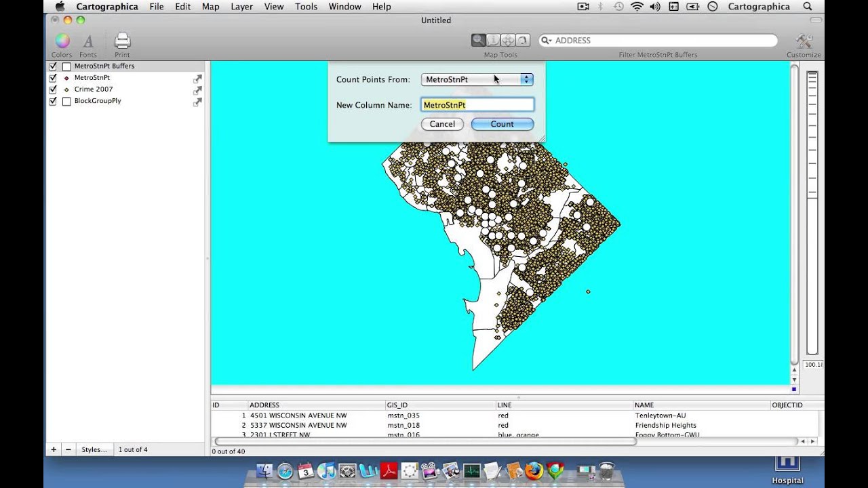
Task: Open Activity Monitor from the Dock
Action: (x=472, y=470)
